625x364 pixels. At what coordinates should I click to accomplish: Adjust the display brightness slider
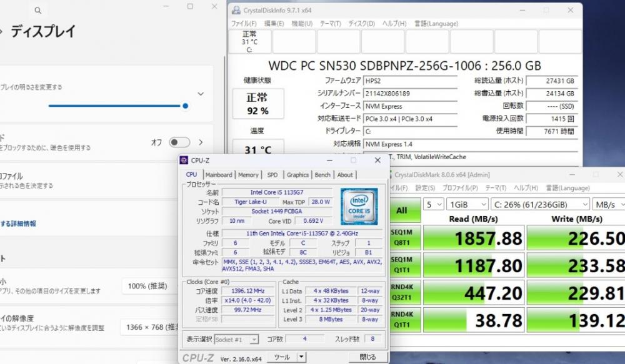[x=118, y=106]
